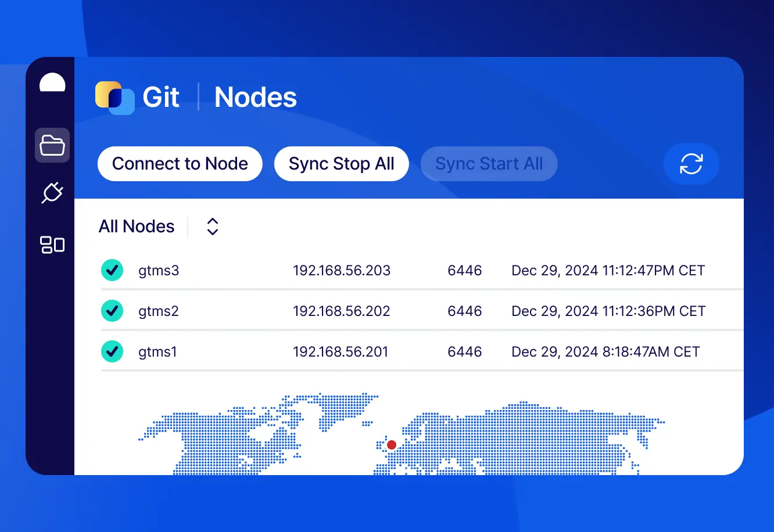Select the gtms1 node name
The height and width of the screenshot is (532, 774).
(x=157, y=352)
